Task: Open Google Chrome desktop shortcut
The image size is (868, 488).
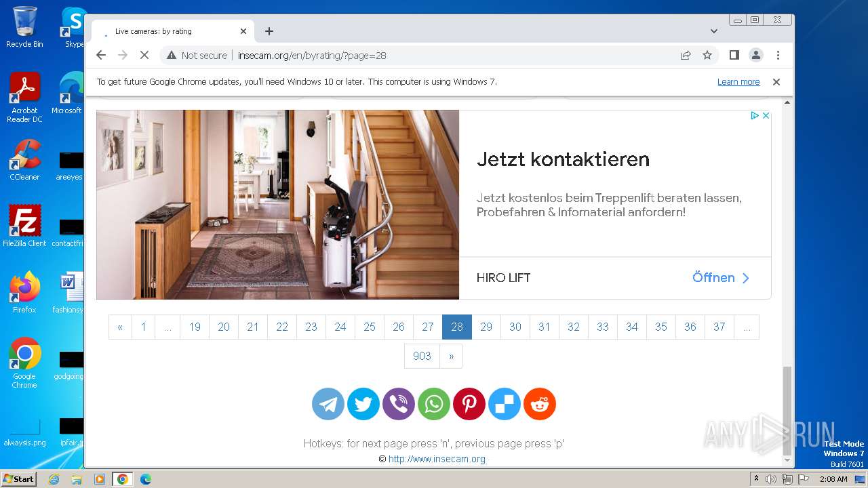Action: coord(24,363)
